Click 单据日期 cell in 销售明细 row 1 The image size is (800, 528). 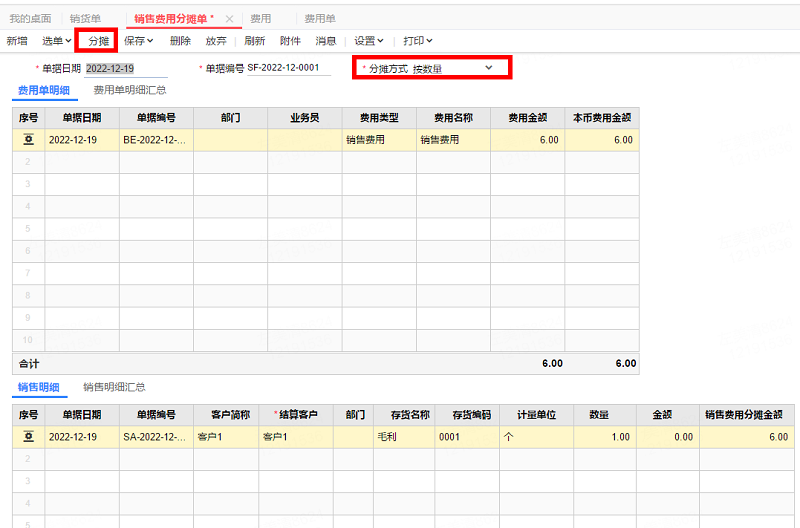coord(82,437)
